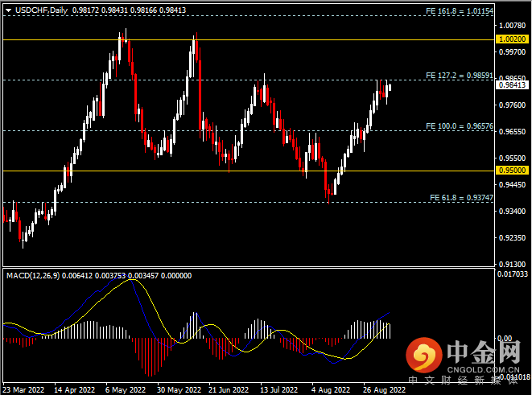Click the FE 100.0 = 0.96576 label

(460, 126)
